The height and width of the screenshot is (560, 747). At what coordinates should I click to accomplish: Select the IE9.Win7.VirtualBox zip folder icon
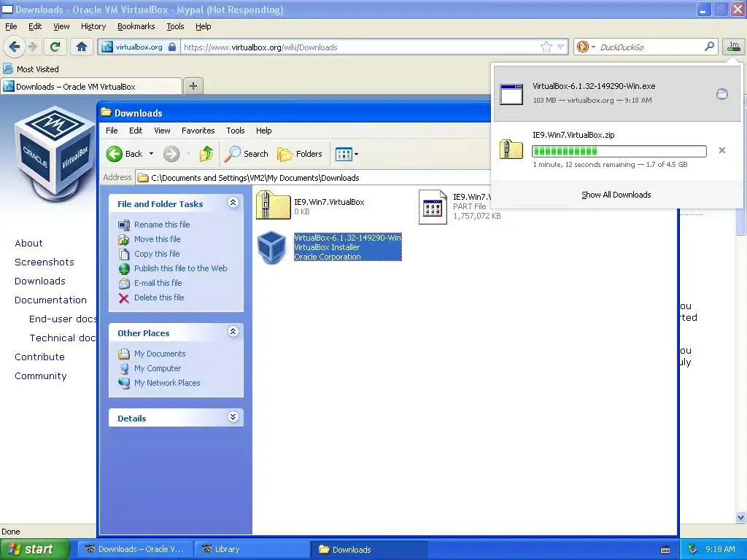point(273,205)
